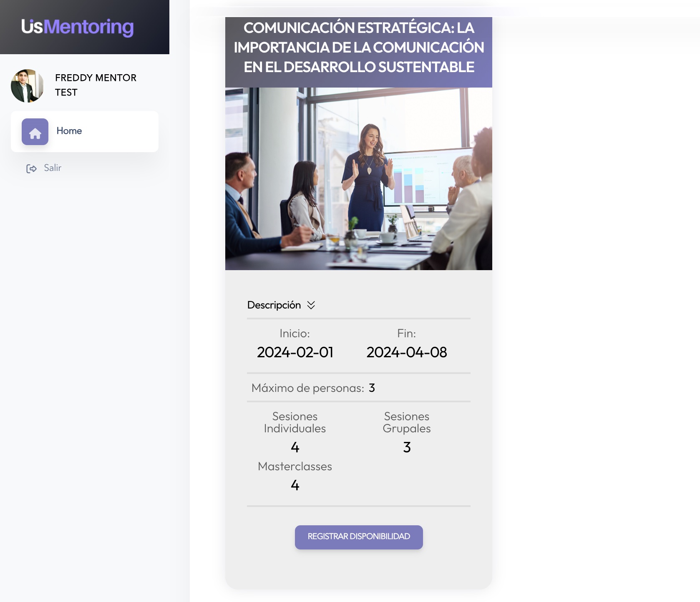Select Home in the sidebar menu
This screenshot has width=700, height=602.
pos(69,131)
